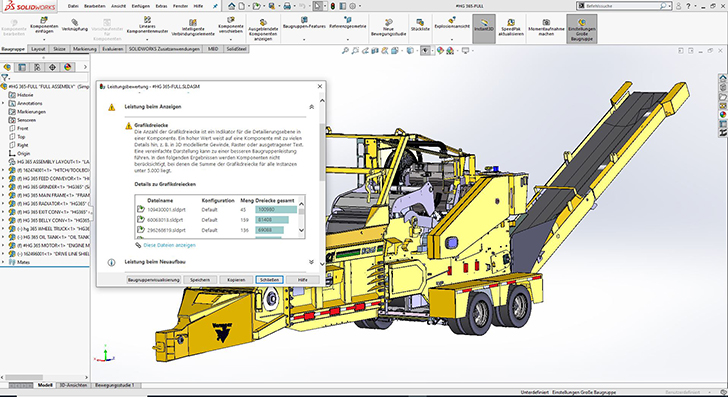728x397 pixels.
Task: Expand the Annotations tree node
Action: point(3,103)
